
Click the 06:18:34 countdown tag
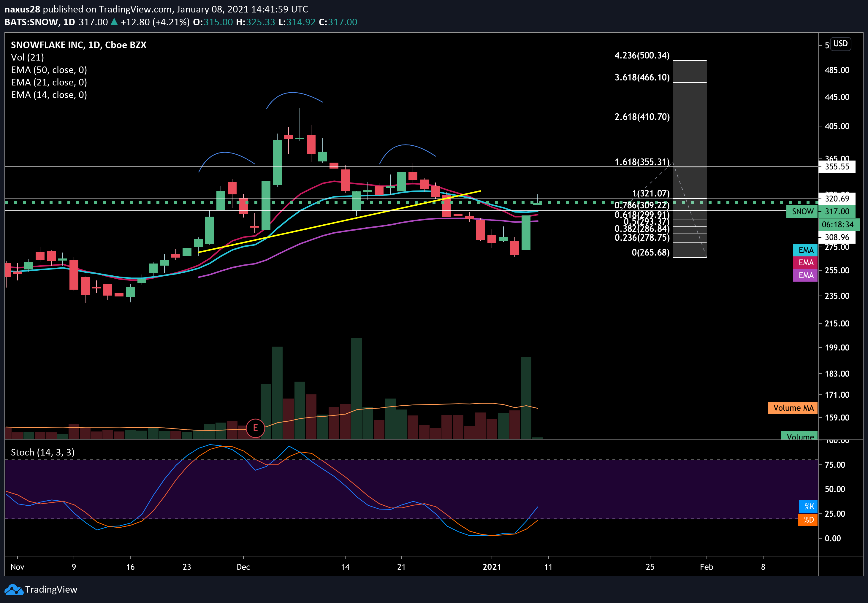click(839, 224)
